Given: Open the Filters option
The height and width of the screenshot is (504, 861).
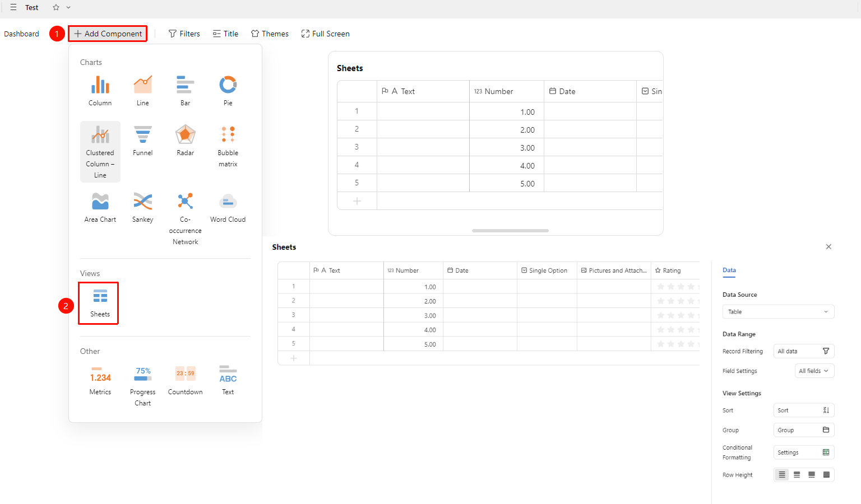Looking at the screenshot, I should click(x=184, y=34).
